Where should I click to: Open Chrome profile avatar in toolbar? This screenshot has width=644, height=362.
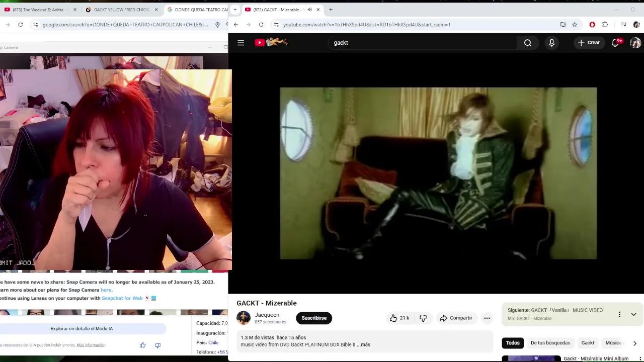pyautogui.click(x=636, y=25)
